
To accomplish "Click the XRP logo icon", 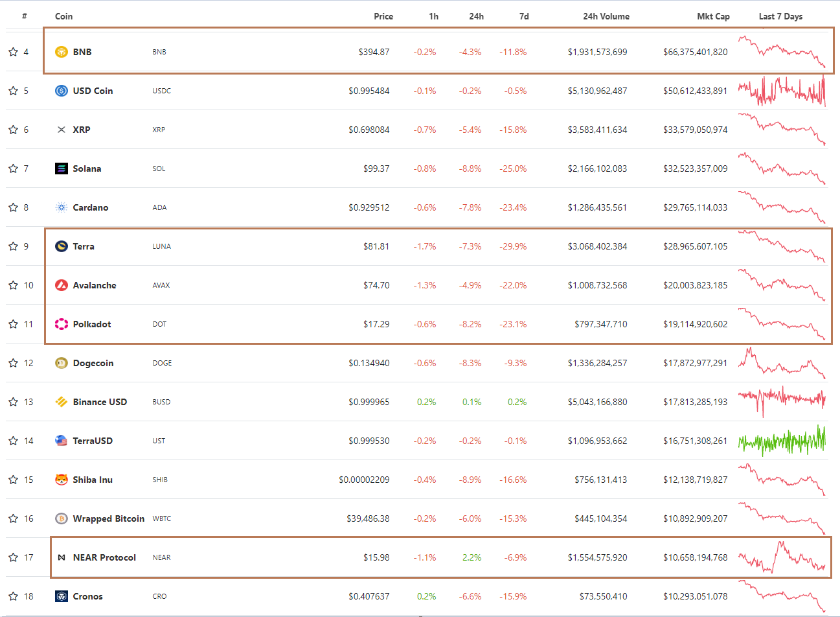I will pyautogui.click(x=62, y=130).
